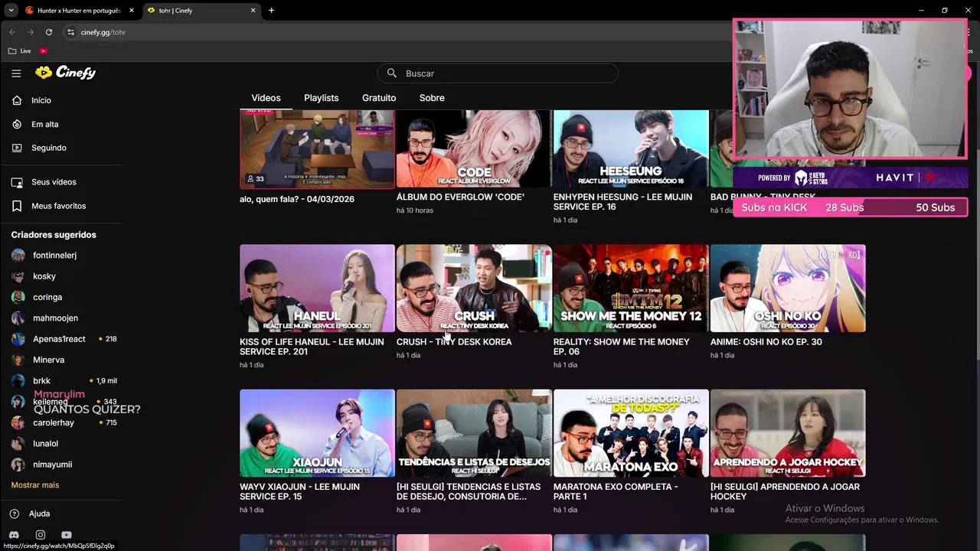Image resolution: width=980 pixels, height=551 pixels.
Task: Click the site info icon in address bar
Action: pyautogui.click(x=70, y=32)
